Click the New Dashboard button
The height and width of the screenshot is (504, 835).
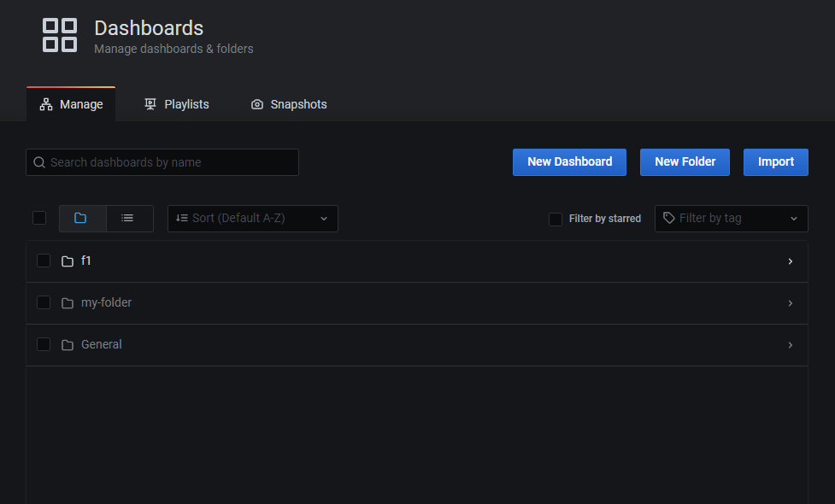point(569,161)
